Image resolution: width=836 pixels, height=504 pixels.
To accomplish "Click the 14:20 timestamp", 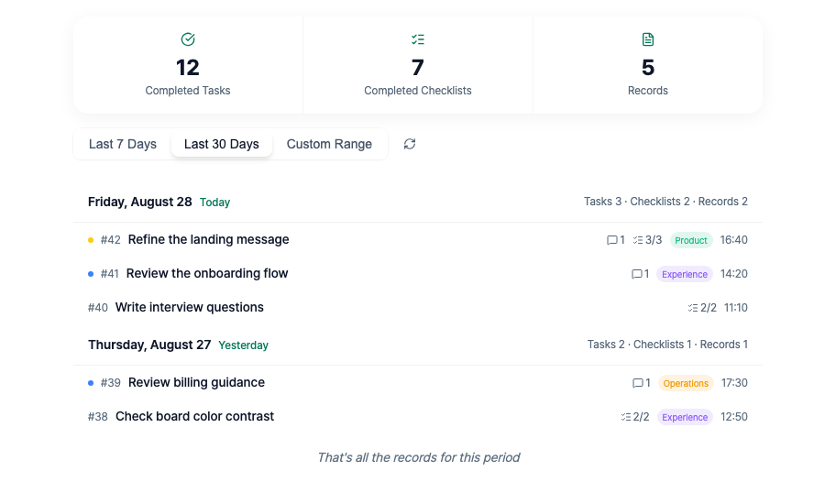I will tap(733, 274).
